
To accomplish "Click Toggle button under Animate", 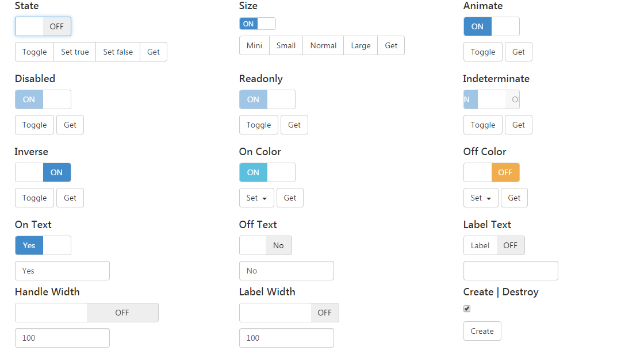I will (483, 52).
